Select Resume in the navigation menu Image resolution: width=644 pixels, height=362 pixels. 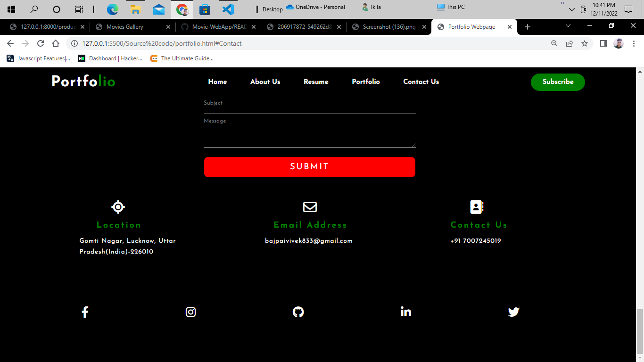coord(316,82)
